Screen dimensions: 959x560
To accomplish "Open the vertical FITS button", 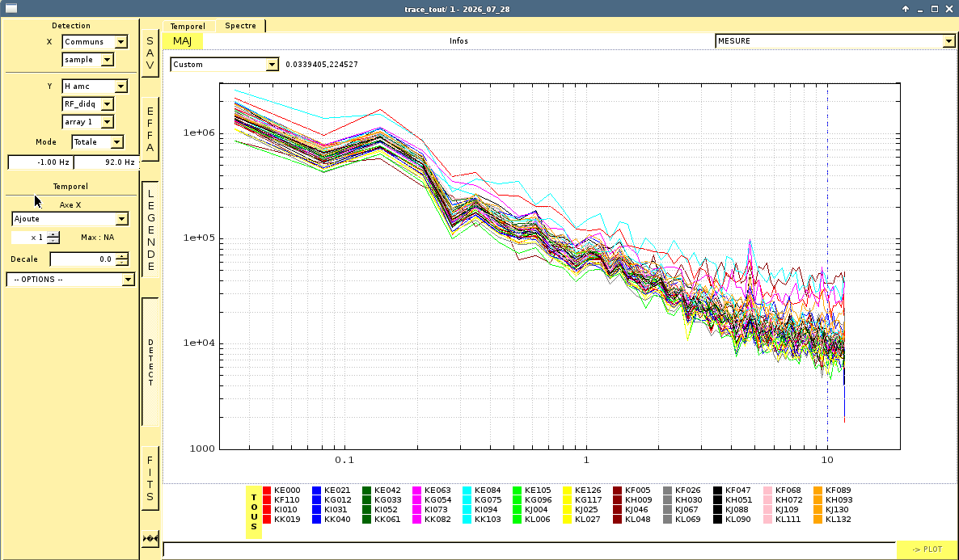I will click(150, 478).
